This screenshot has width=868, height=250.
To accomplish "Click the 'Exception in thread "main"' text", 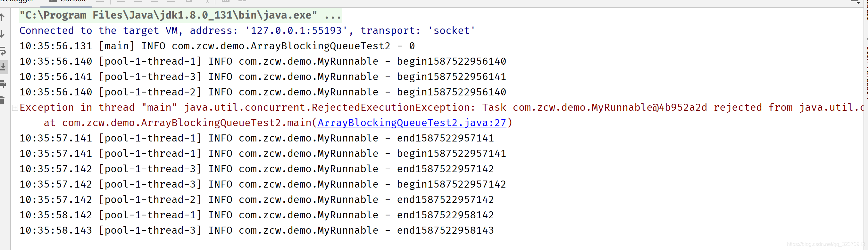I will 98,108.
